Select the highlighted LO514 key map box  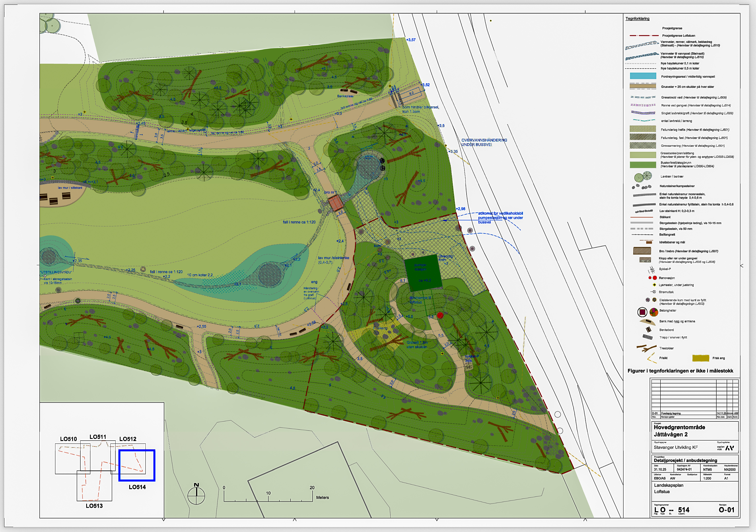(x=137, y=465)
